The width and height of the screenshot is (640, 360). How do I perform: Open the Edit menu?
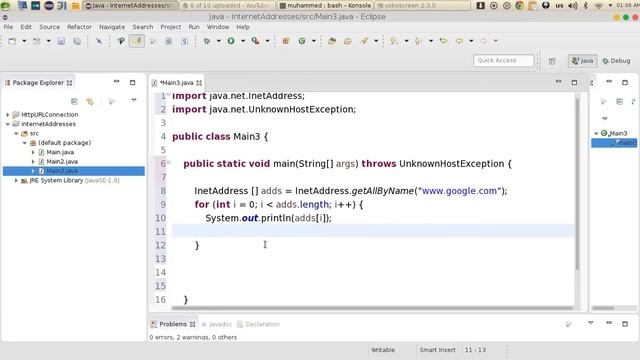(x=26, y=27)
